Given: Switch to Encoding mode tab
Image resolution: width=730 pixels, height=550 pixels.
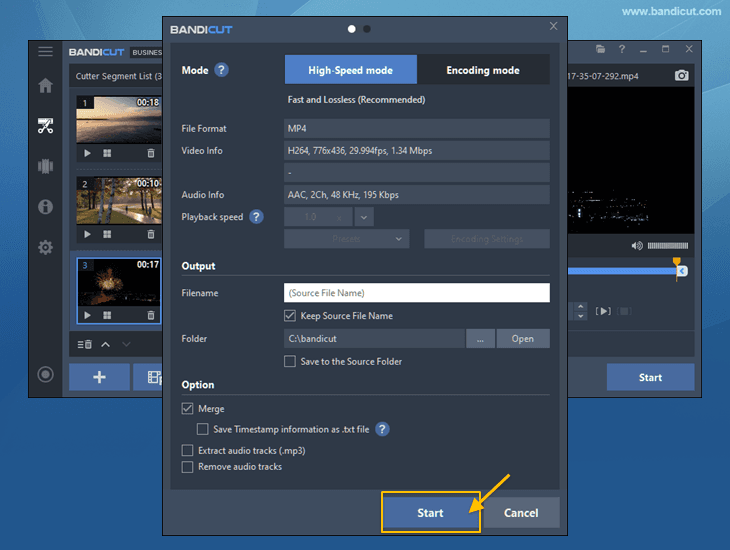Looking at the screenshot, I should click(483, 70).
